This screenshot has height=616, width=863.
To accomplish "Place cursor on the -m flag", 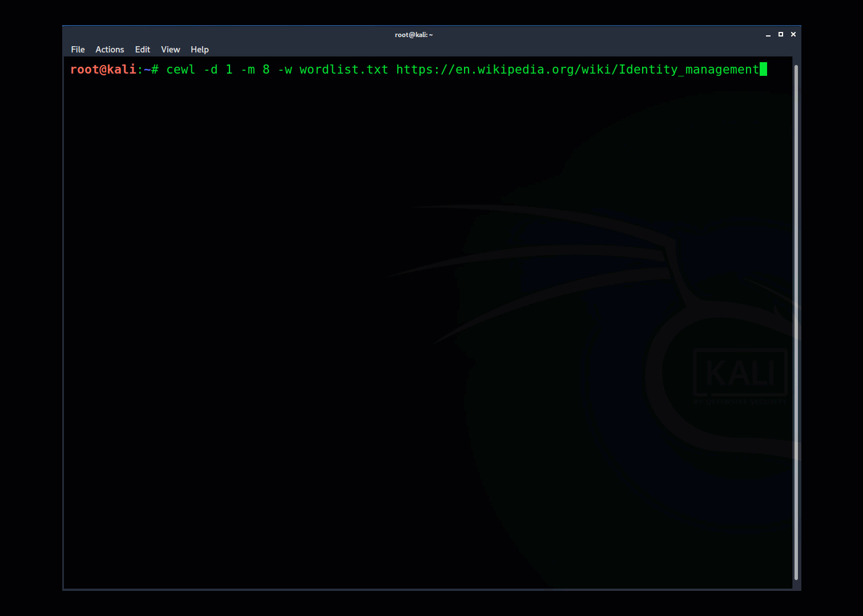I will click(248, 70).
